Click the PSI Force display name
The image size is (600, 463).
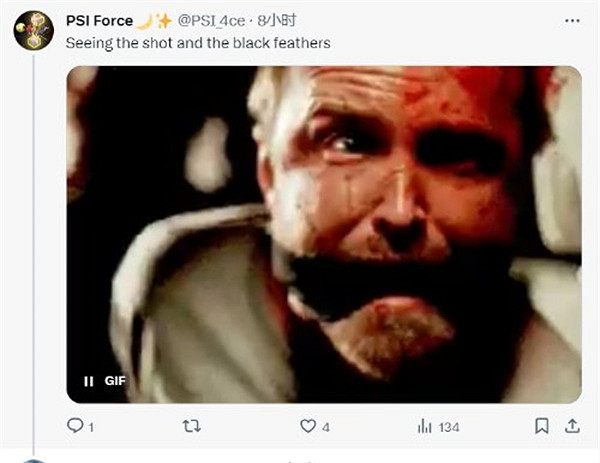tap(99, 20)
